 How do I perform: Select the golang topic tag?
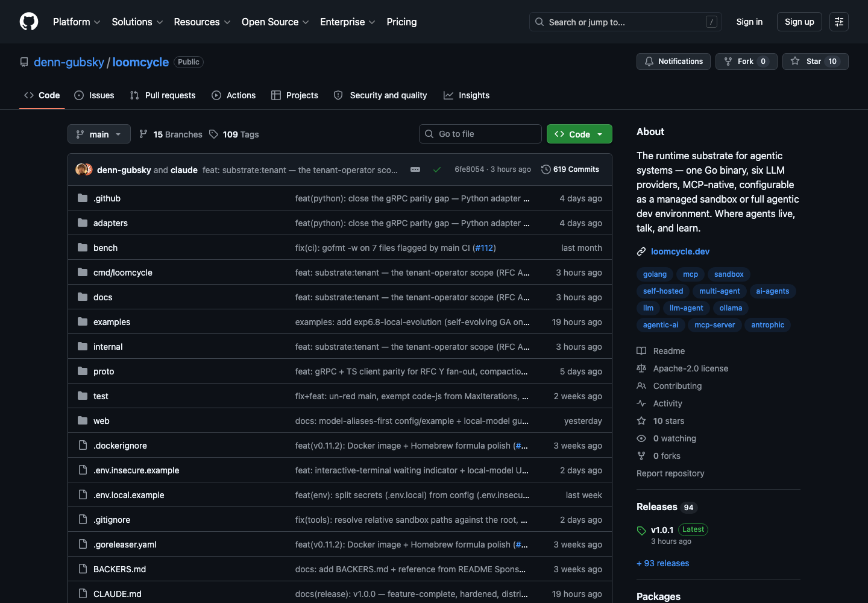tap(655, 274)
